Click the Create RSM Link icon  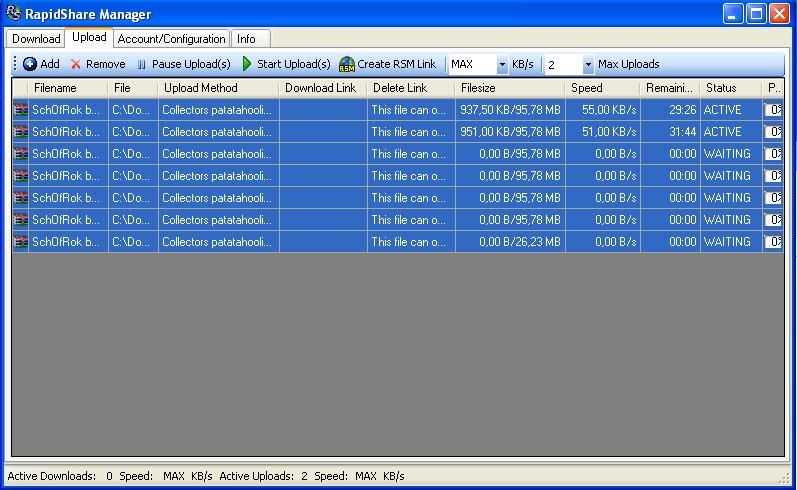[x=347, y=64]
